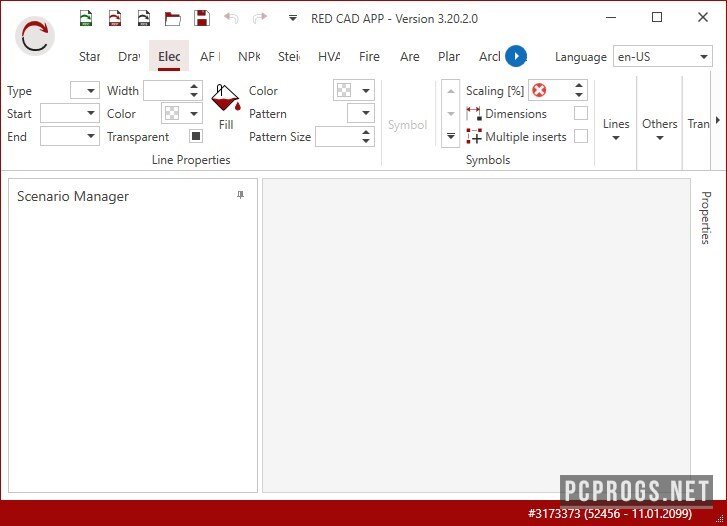Decrease Scaling percent with down arrow
This screenshot has width=727, height=526.
(x=579, y=95)
